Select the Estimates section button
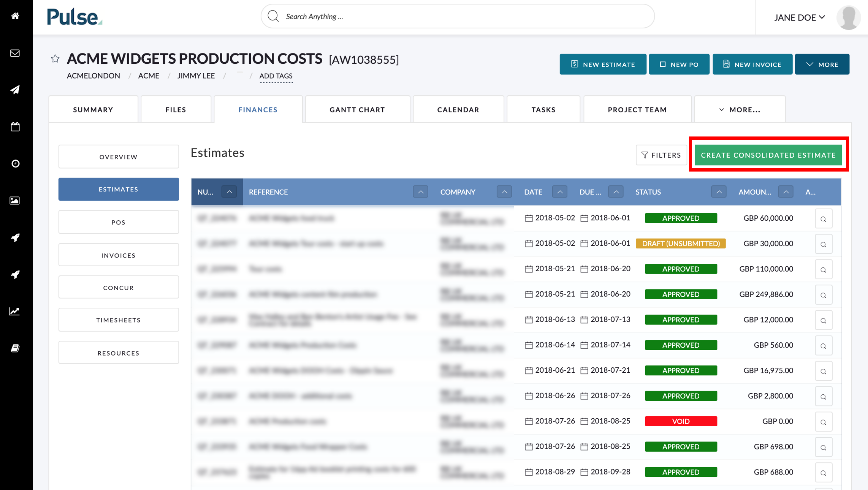The height and width of the screenshot is (490, 868). [x=119, y=189]
